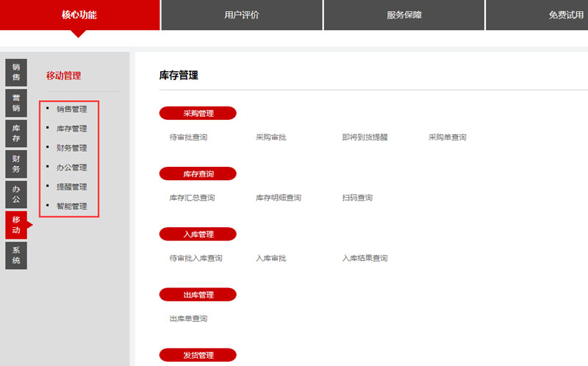Switch to 财务 sidebar tab

[x=16, y=164]
